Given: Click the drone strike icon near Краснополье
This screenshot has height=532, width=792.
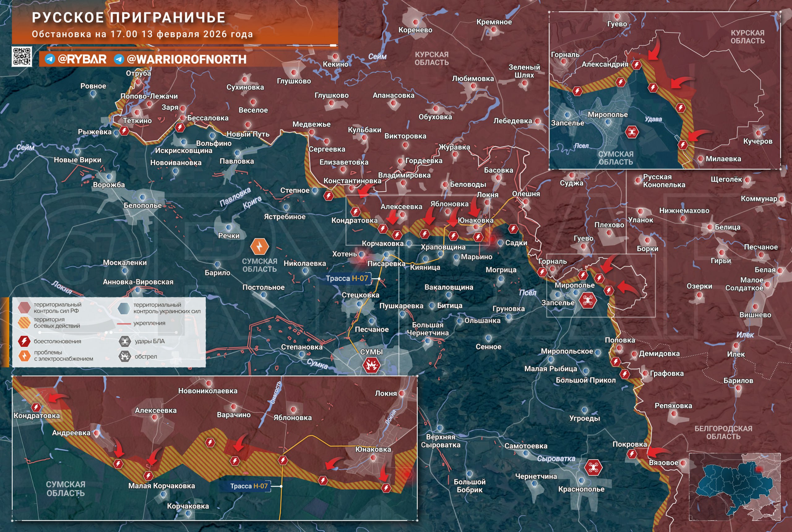Looking at the screenshot, I should click(x=593, y=468).
